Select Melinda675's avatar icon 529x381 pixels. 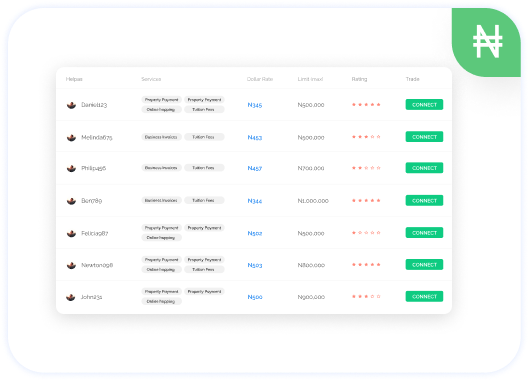(71, 137)
